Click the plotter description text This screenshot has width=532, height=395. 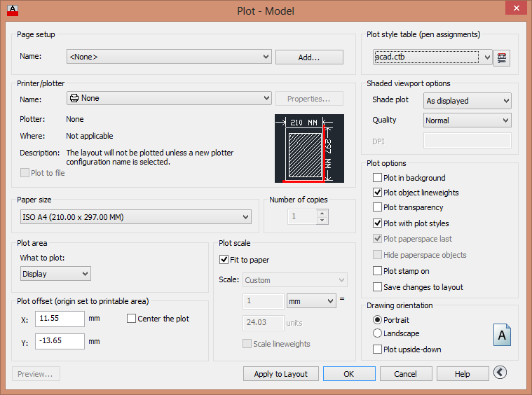point(149,158)
